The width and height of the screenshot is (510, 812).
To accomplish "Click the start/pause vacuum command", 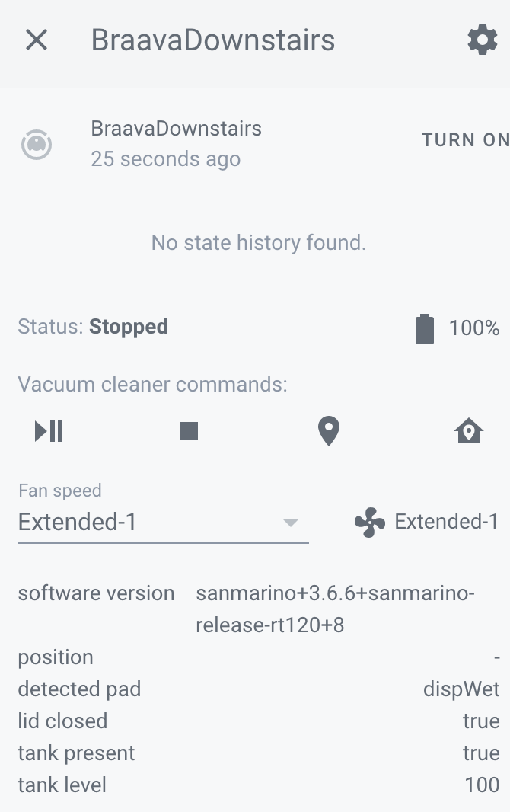I will pyautogui.click(x=49, y=431).
